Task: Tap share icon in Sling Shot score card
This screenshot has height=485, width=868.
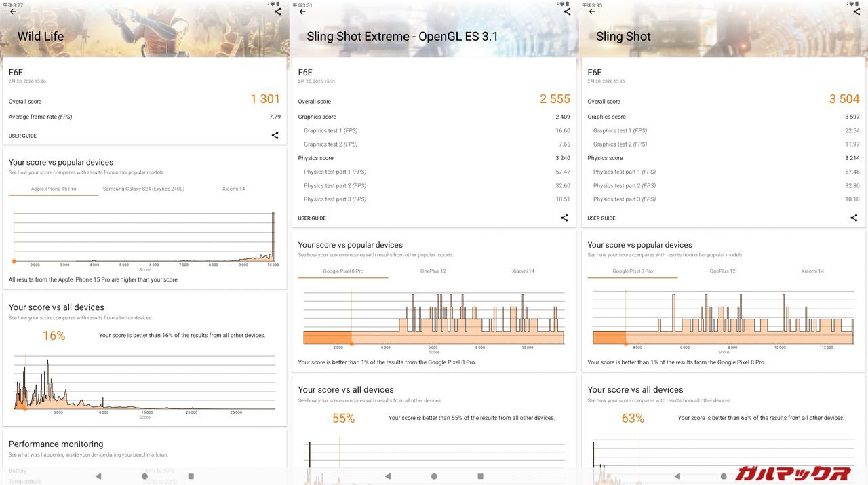Action: (x=854, y=218)
